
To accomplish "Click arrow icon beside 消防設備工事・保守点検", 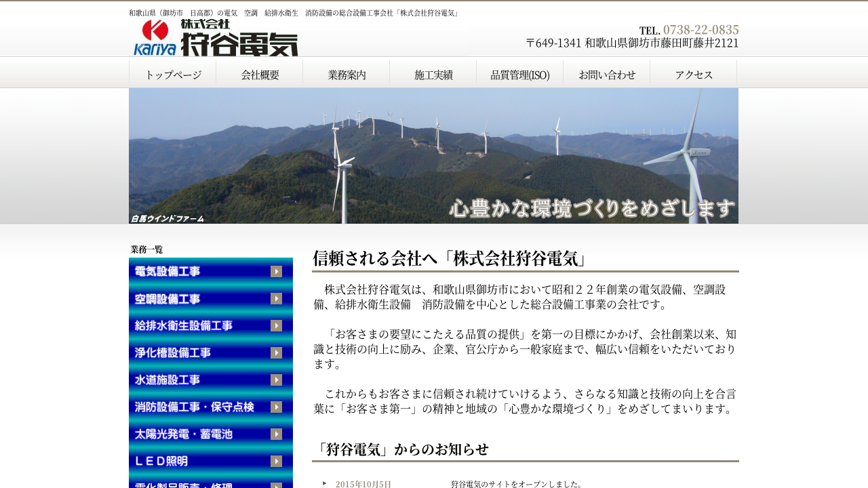I will (x=276, y=407).
